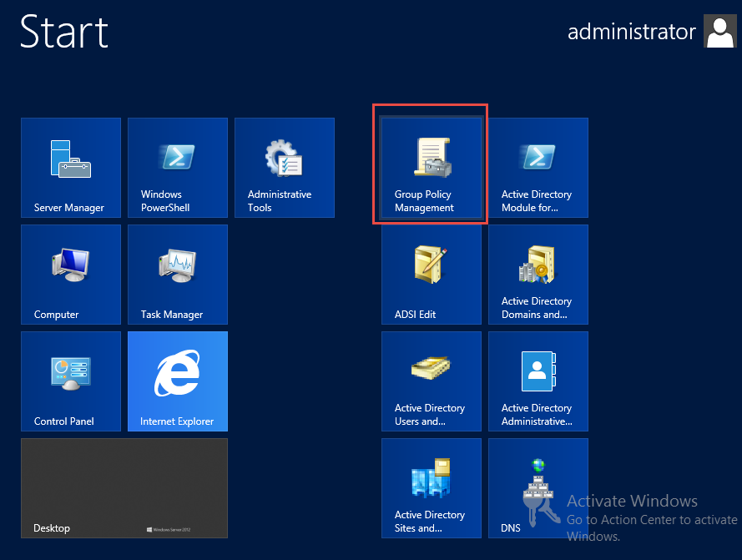The width and height of the screenshot is (742, 560).
Task: Switch to the Desktop tile
Action: (124, 488)
